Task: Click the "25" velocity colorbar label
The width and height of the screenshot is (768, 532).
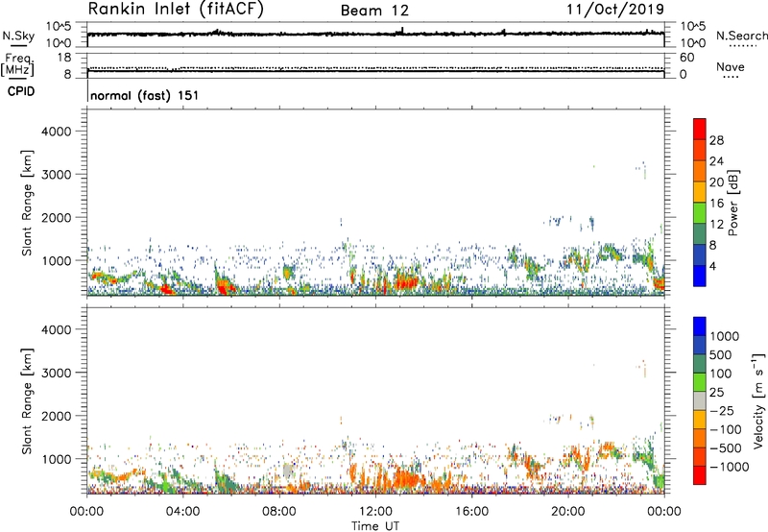Action: pyautogui.click(x=717, y=392)
